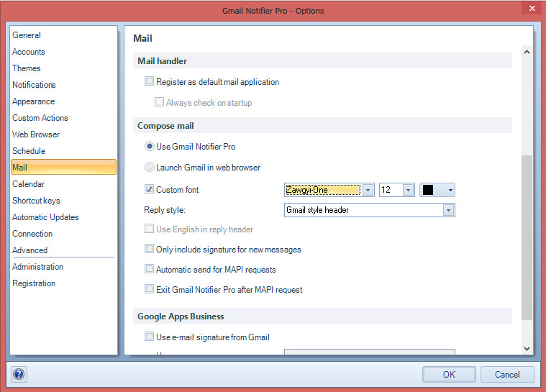This screenshot has width=546, height=392.
Task: Open the General options page
Action: click(x=27, y=35)
